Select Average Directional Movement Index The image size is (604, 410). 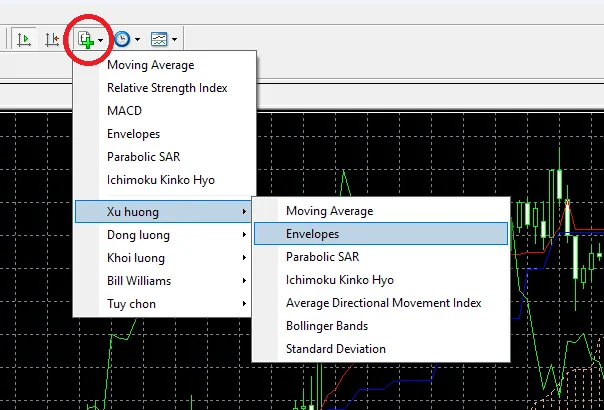coord(381,303)
